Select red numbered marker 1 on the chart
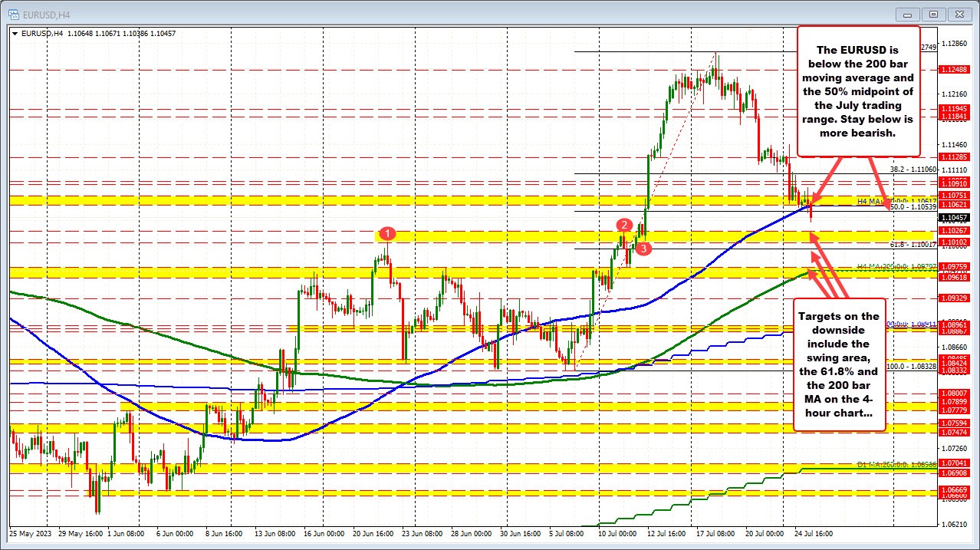 (x=386, y=233)
